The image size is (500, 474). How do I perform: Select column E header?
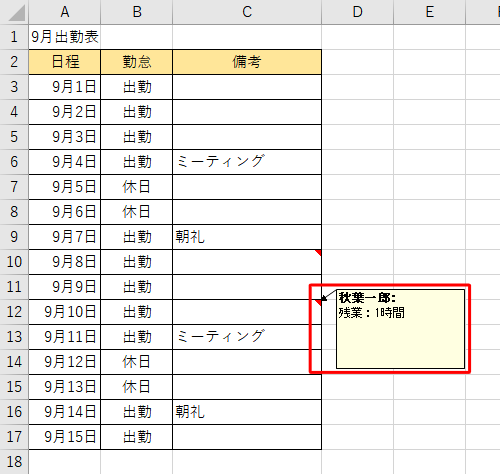pyautogui.click(x=430, y=12)
